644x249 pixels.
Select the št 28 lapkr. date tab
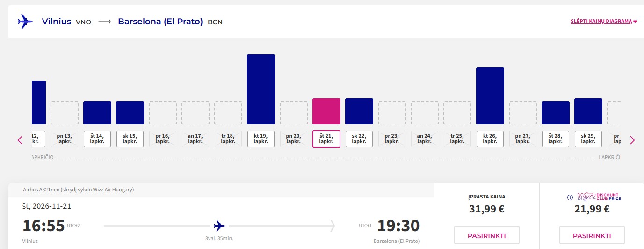[x=556, y=139]
